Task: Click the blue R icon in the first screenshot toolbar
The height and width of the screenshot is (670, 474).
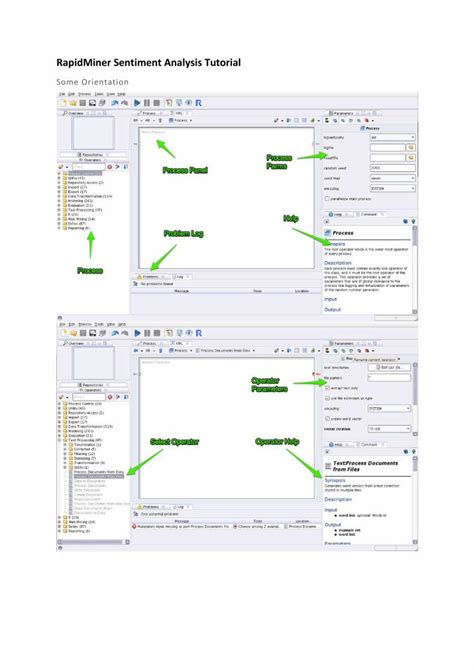Action: click(198, 103)
